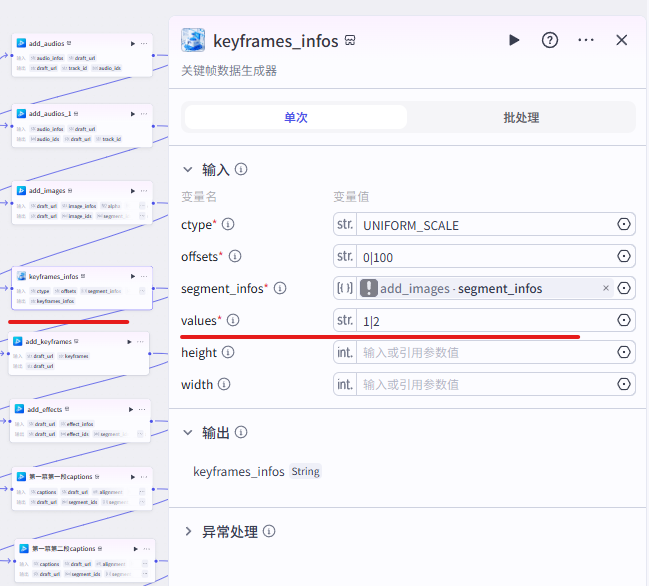Screen dimensions: 649x586
Task: Run the add_keyframes node on canvas
Action: pyautogui.click(x=130, y=341)
